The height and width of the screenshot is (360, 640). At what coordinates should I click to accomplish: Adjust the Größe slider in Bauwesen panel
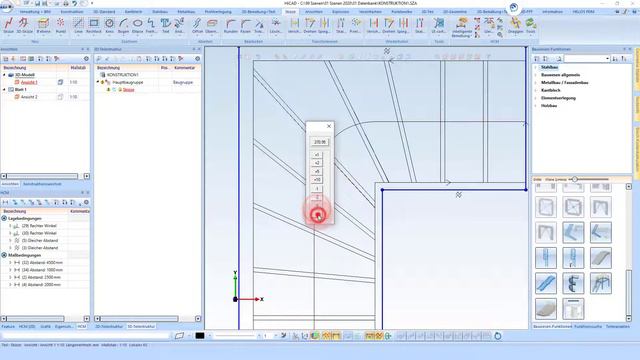point(575,179)
